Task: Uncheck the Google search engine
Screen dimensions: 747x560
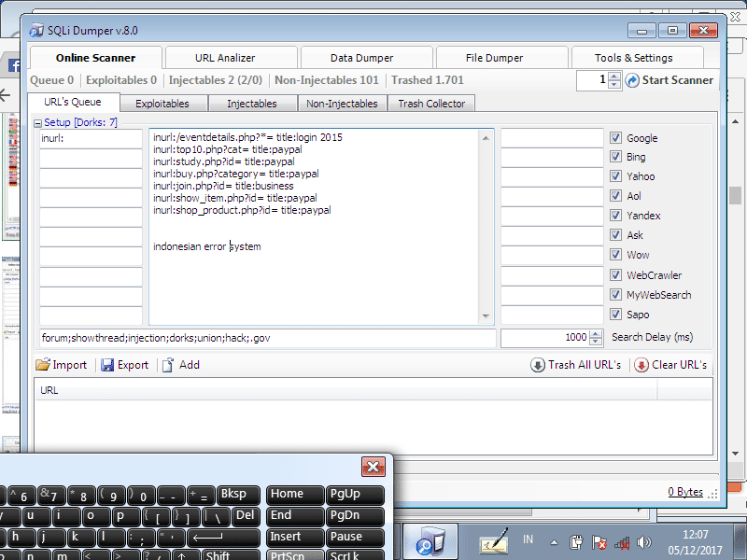Action: tap(615, 137)
